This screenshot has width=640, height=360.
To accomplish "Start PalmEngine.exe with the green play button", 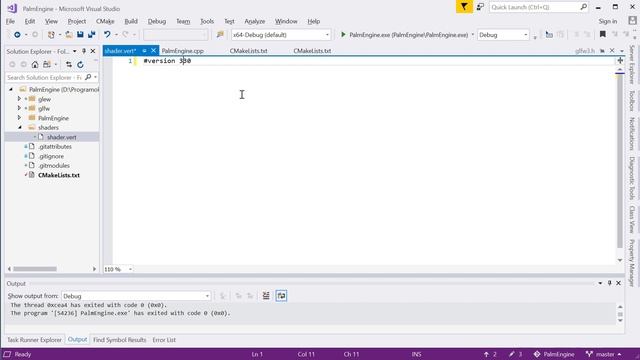I will 343,35.
